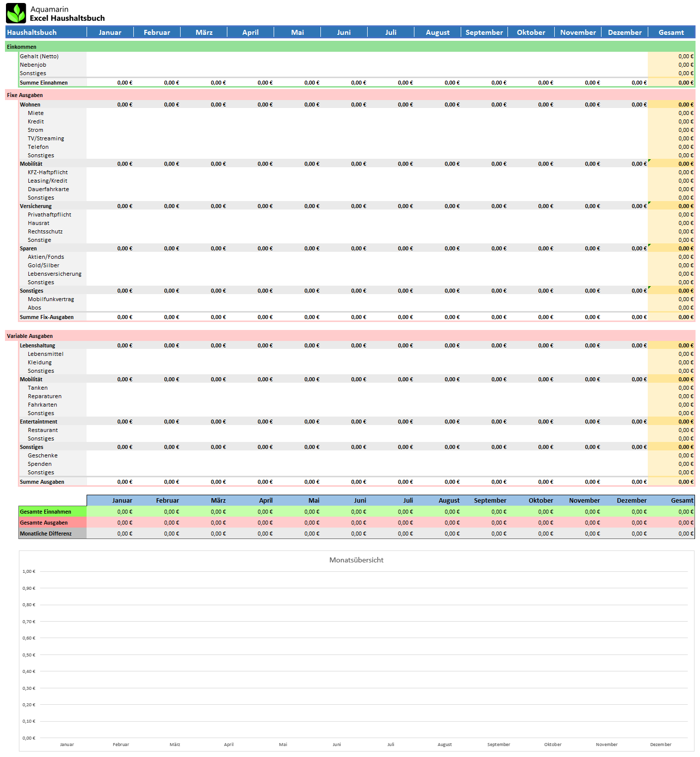
Task: Click the Mobilität label under Fixe Ausgaben
Action: click(31, 164)
